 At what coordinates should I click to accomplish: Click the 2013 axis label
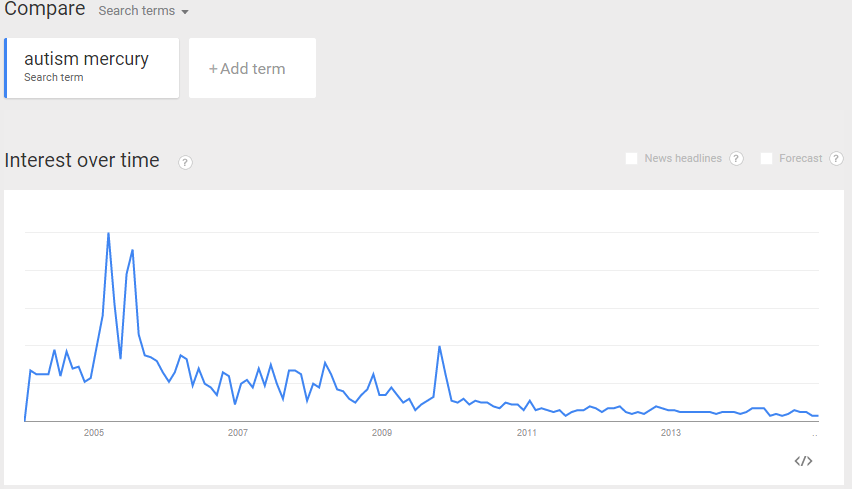pos(671,433)
